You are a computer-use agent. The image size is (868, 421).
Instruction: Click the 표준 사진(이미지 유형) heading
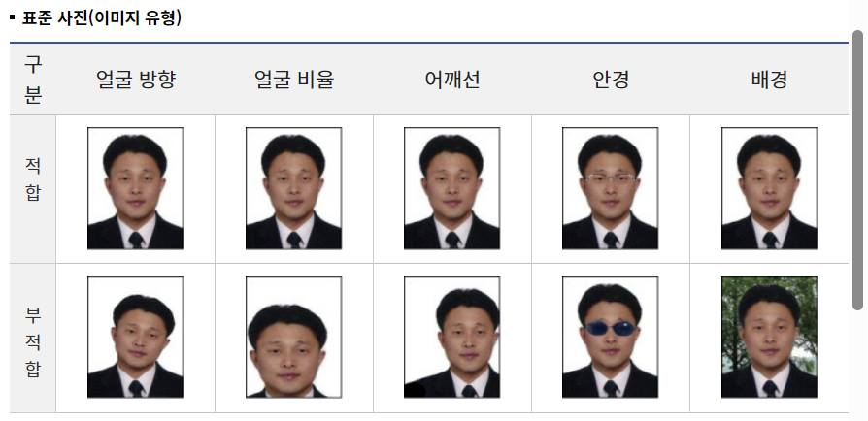pos(101,18)
